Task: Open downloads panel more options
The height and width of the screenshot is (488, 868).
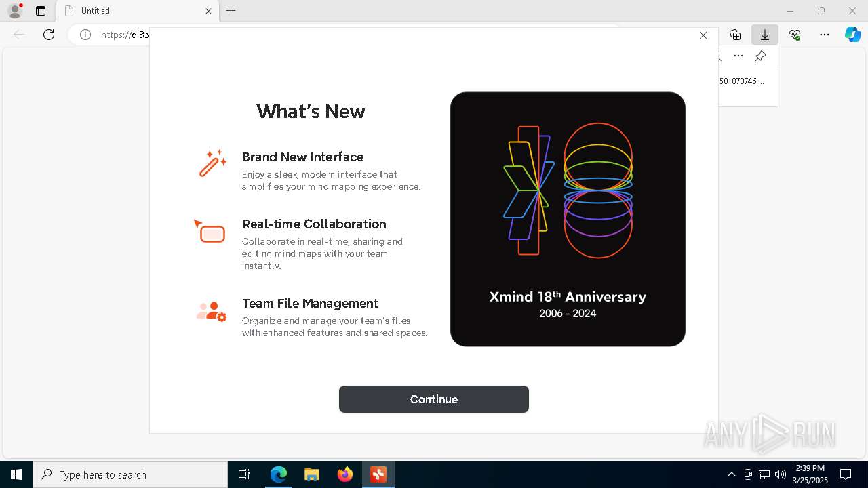Action: 738,56
